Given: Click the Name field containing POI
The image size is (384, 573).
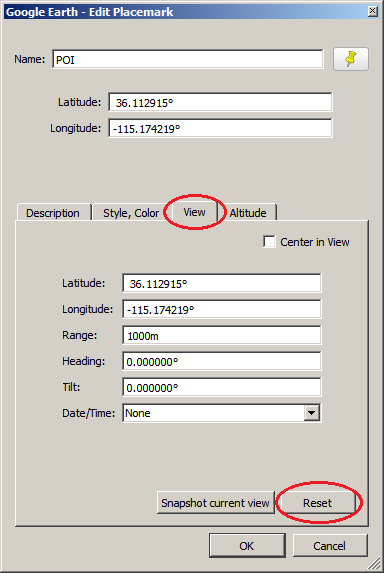Looking at the screenshot, I should (188, 59).
